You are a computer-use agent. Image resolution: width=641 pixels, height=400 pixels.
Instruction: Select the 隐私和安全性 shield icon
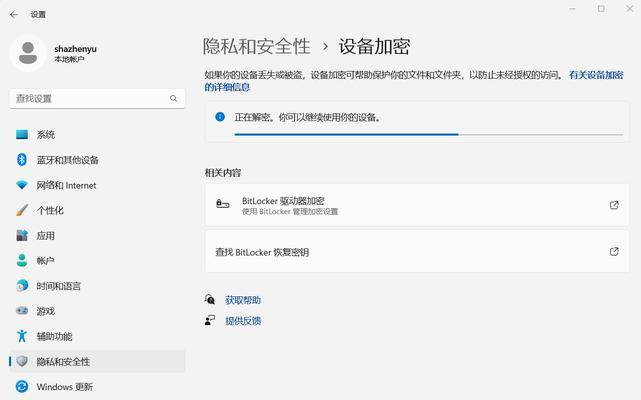(x=22, y=361)
